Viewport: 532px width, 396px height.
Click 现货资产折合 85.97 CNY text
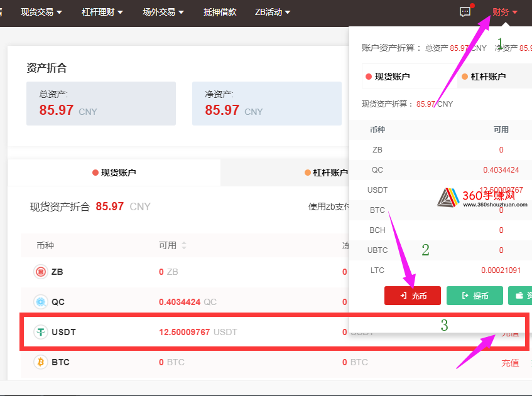coord(90,206)
